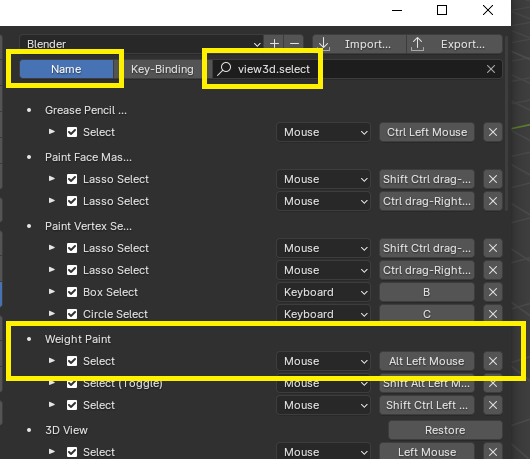Screen dimensions: 530x459
Task: Expand Paint Vertex Ctrl drag-Right Lasso Select
Action: pos(52,269)
